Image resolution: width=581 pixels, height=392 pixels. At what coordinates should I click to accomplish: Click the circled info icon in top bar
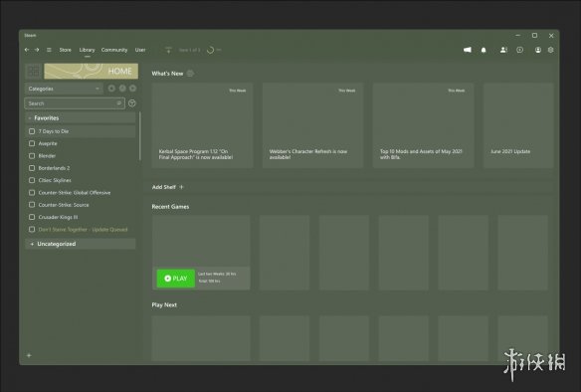[x=520, y=50]
